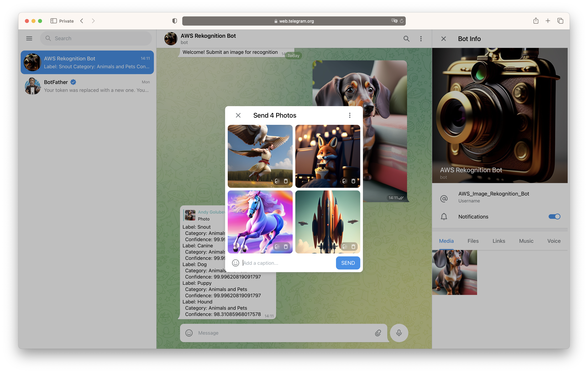Open the AWS Rekognition Bot chat
This screenshot has height=373, width=588.
click(x=87, y=62)
